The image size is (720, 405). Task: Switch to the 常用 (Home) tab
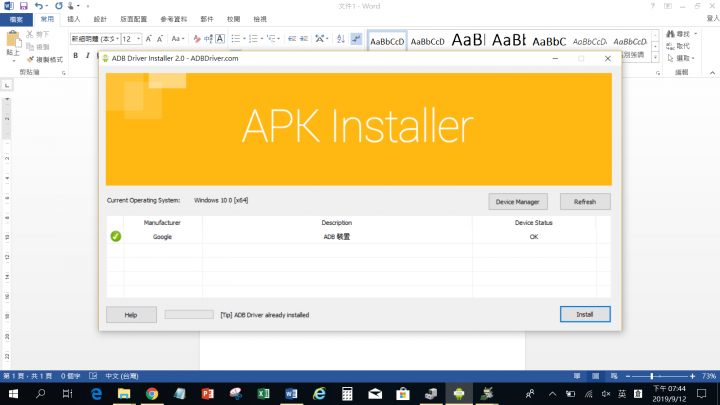(x=47, y=19)
